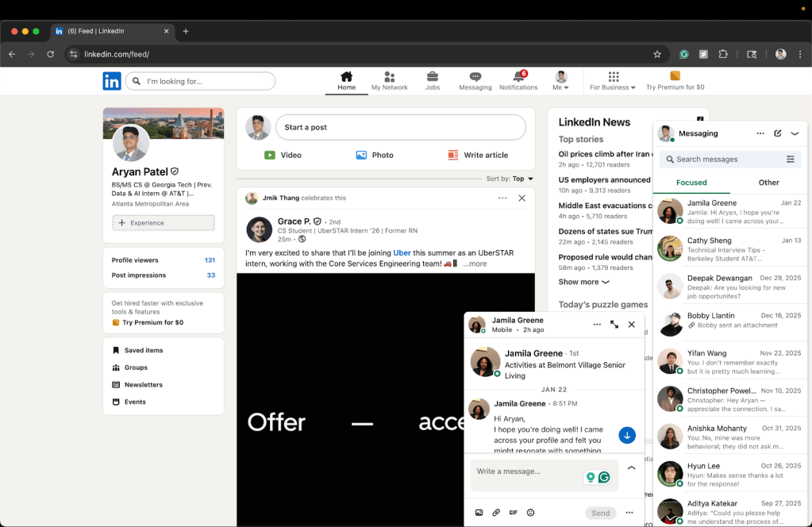
Task: Open message filter sliders icon
Action: tap(791, 160)
